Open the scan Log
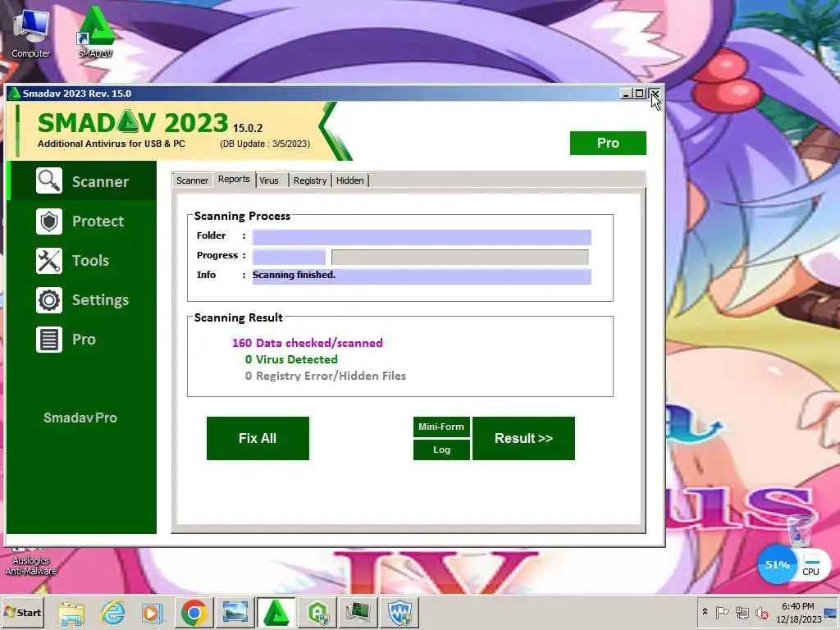 click(441, 450)
